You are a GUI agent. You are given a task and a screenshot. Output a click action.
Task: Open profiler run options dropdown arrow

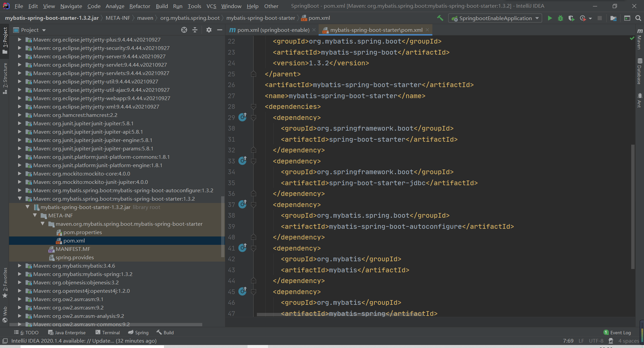590,18
